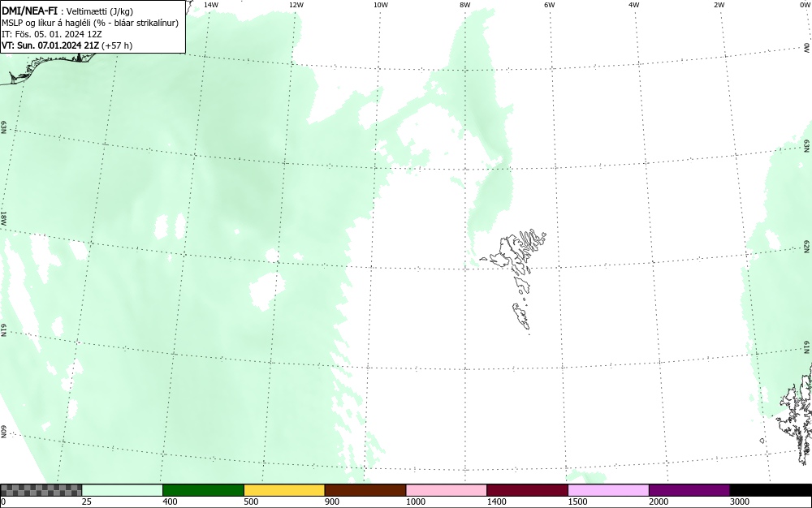Click the legend value '1500'
The width and height of the screenshot is (812, 508).
pos(577,502)
